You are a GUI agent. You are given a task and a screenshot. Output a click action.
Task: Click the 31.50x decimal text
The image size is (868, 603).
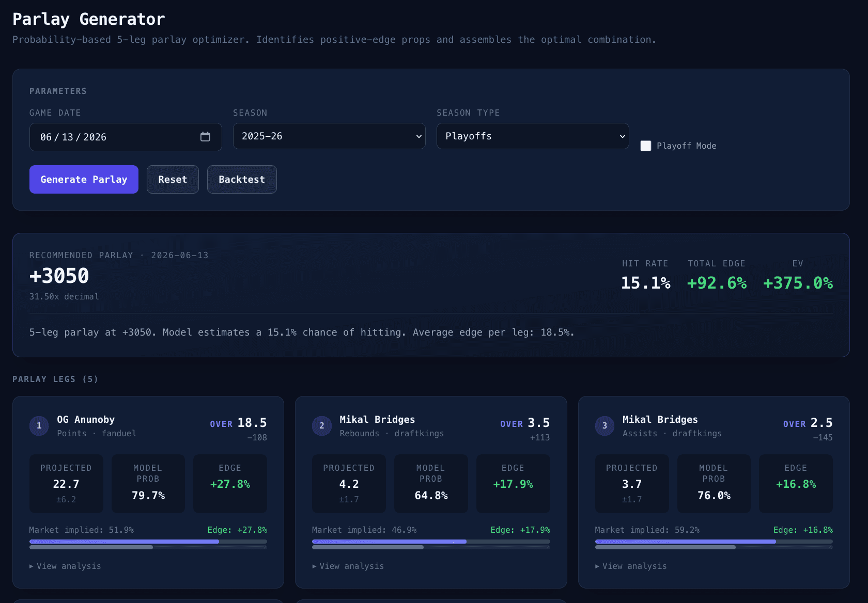point(64,296)
